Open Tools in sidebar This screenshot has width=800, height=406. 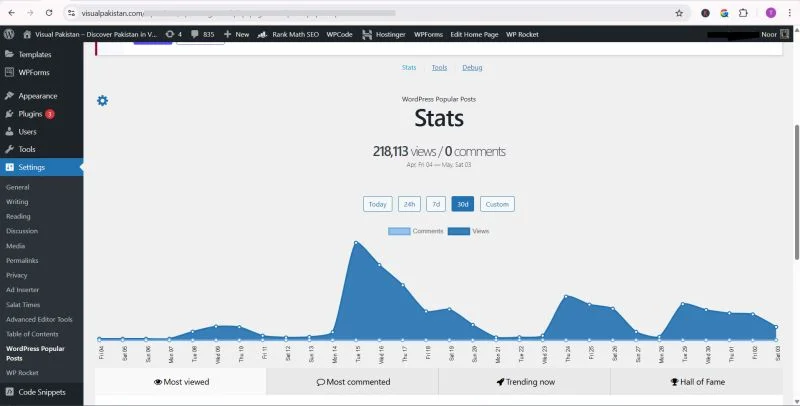point(27,149)
